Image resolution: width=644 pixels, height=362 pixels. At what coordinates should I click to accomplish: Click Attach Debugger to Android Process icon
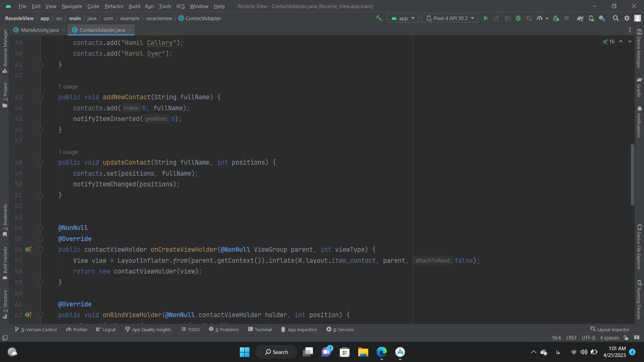point(556,18)
